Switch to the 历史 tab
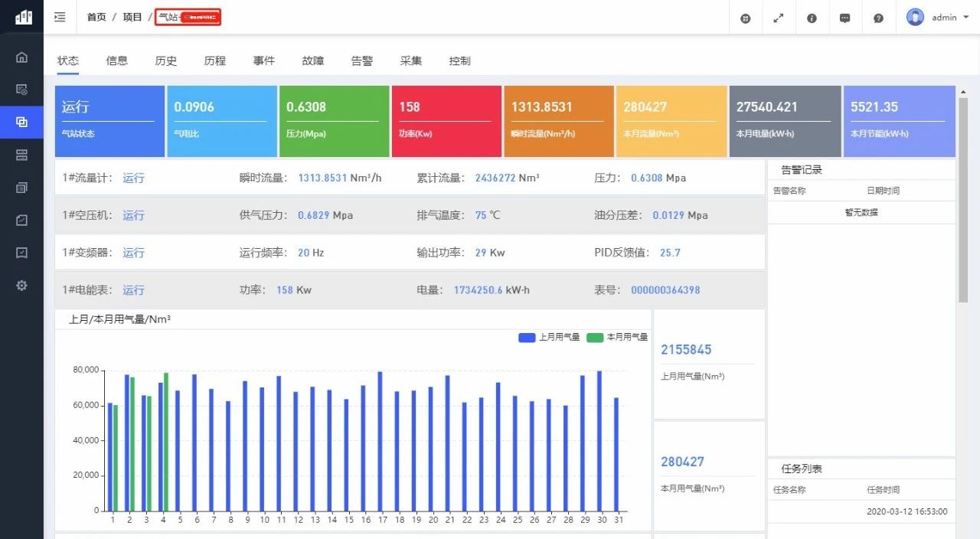This screenshot has height=539, width=980. tap(166, 60)
